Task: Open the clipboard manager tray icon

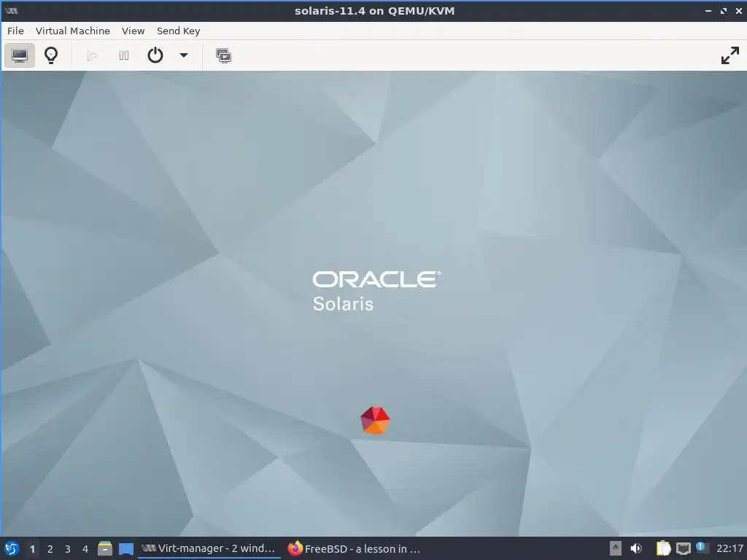Action: click(x=663, y=548)
